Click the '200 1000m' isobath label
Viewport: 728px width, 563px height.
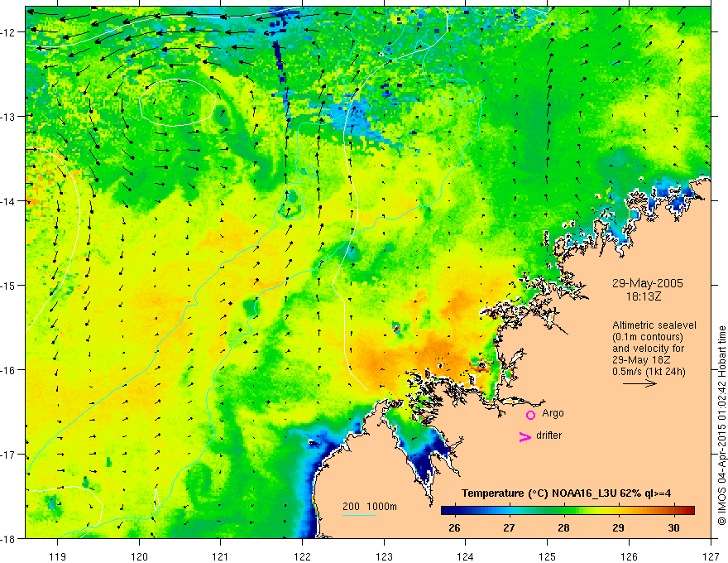click(x=370, y=507)
